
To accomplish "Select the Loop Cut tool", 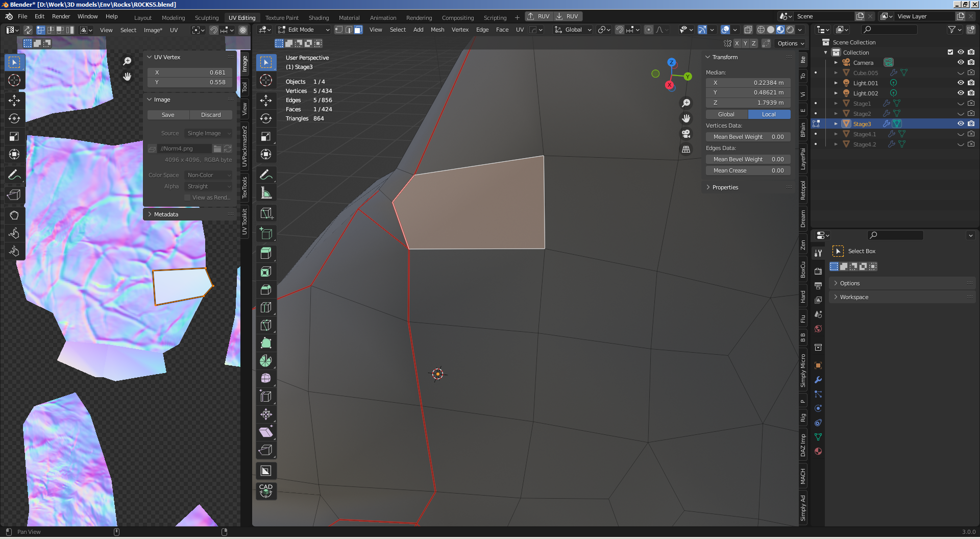I will pyautogui.click(x=266, y=307).
